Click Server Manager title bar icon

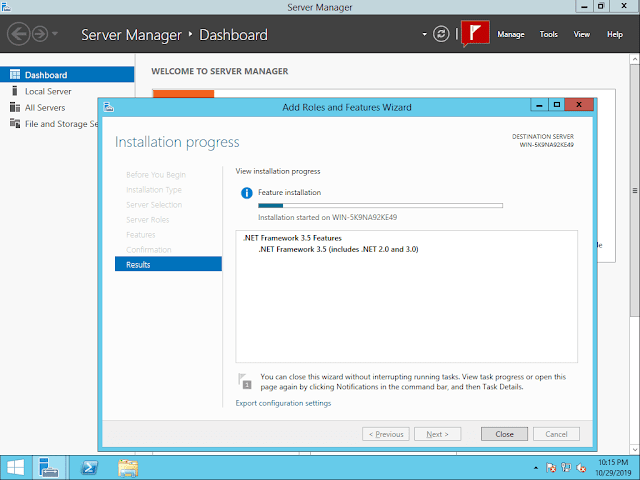(6, 7)
